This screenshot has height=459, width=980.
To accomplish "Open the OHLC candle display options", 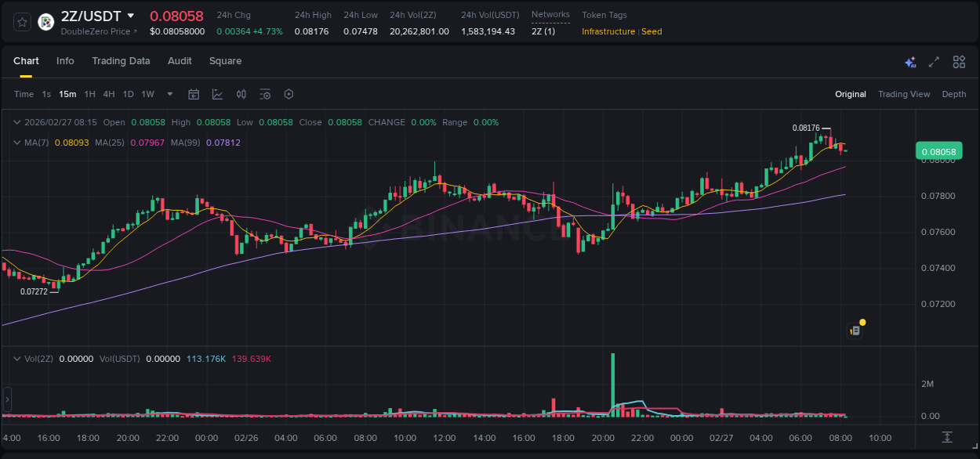I will (x=241, y=94).
